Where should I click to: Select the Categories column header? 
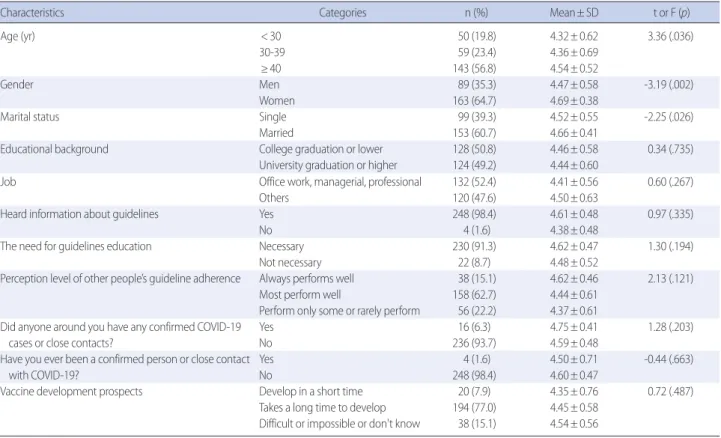(343, 12)
